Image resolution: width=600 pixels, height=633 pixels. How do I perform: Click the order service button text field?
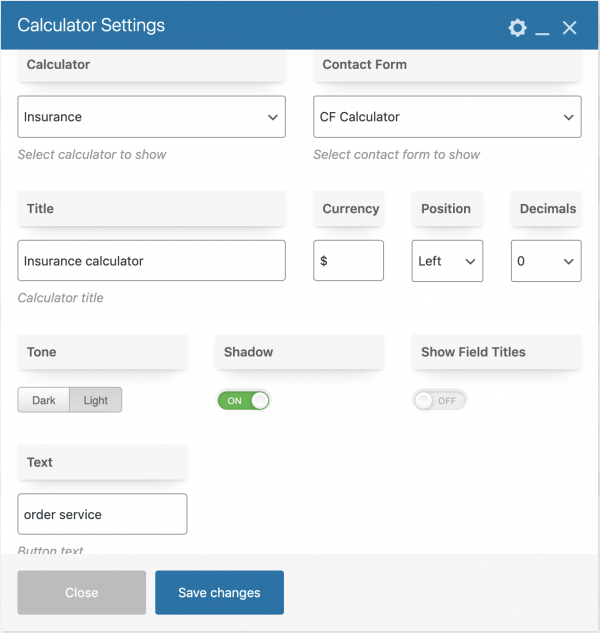102,514
